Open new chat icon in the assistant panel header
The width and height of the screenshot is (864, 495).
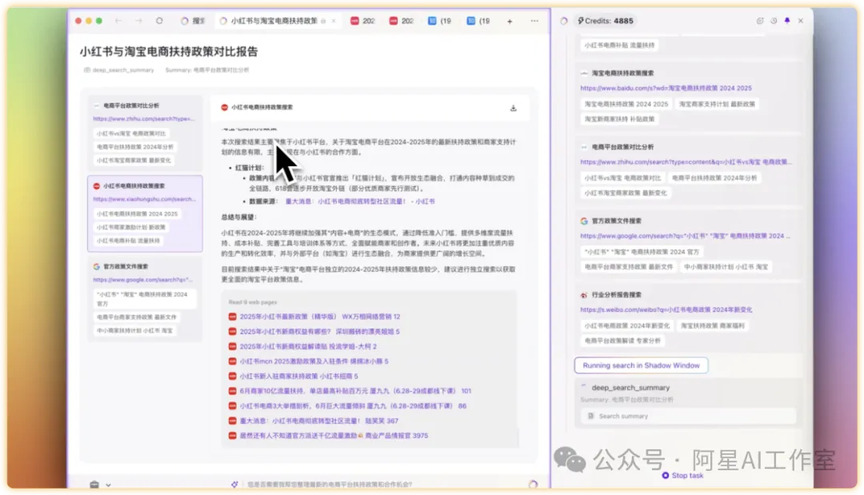760,21
